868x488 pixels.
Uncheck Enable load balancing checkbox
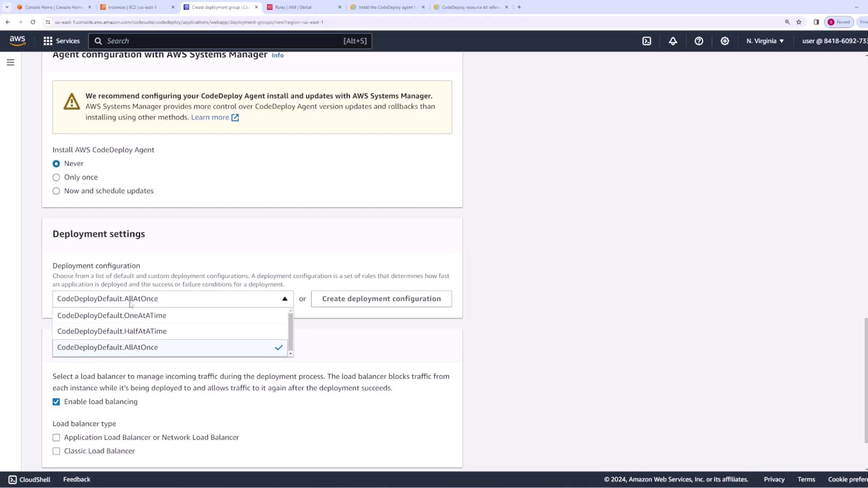56,402
